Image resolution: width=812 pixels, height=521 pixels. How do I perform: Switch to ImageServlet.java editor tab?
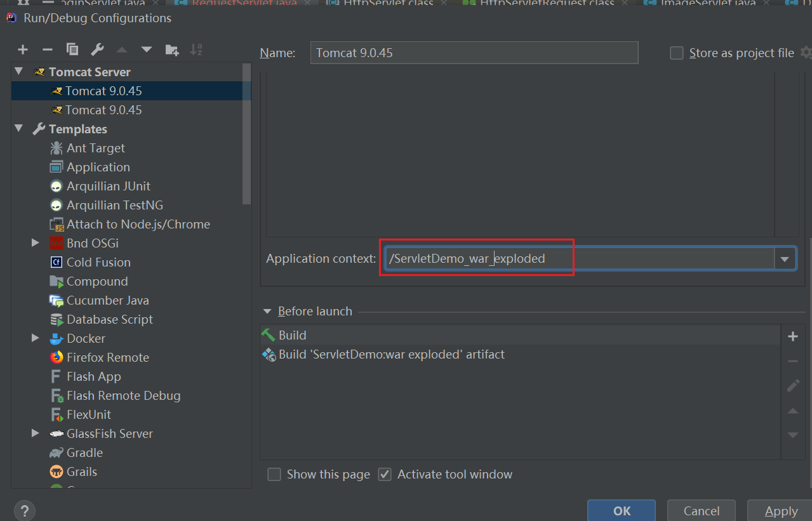[707, 3]
